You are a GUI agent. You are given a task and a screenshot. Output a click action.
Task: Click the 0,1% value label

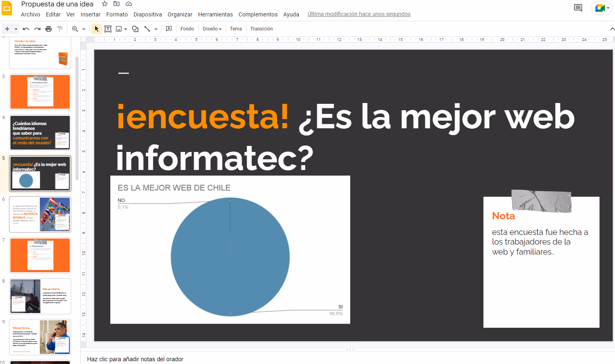123,207
